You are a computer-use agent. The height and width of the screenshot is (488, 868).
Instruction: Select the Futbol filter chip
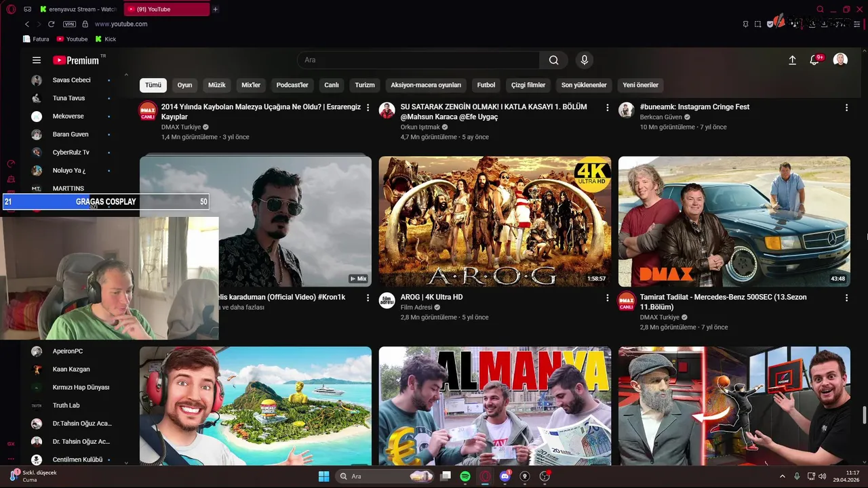[x=486, y=85]
